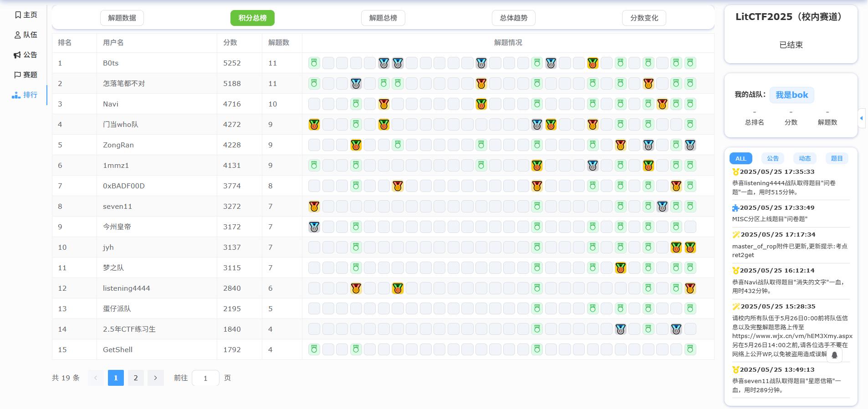Click the previous page chevron
The height and width of the screenshot is (409, 868).
96,378
